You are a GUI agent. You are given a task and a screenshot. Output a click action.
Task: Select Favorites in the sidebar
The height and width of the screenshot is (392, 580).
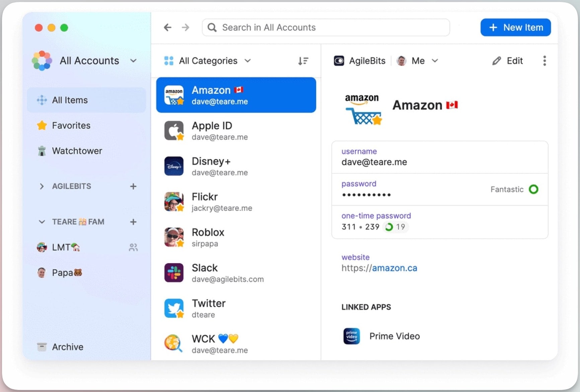point(71,126)
